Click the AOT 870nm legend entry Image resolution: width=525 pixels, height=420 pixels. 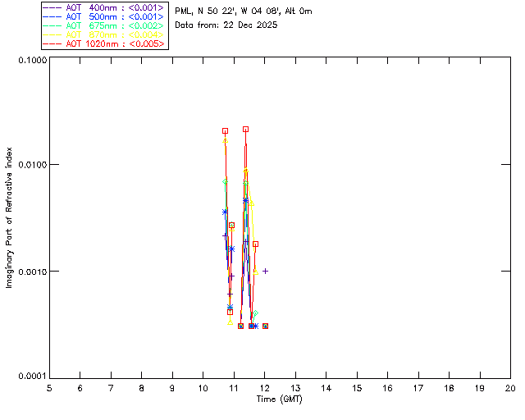pos(103,34)
